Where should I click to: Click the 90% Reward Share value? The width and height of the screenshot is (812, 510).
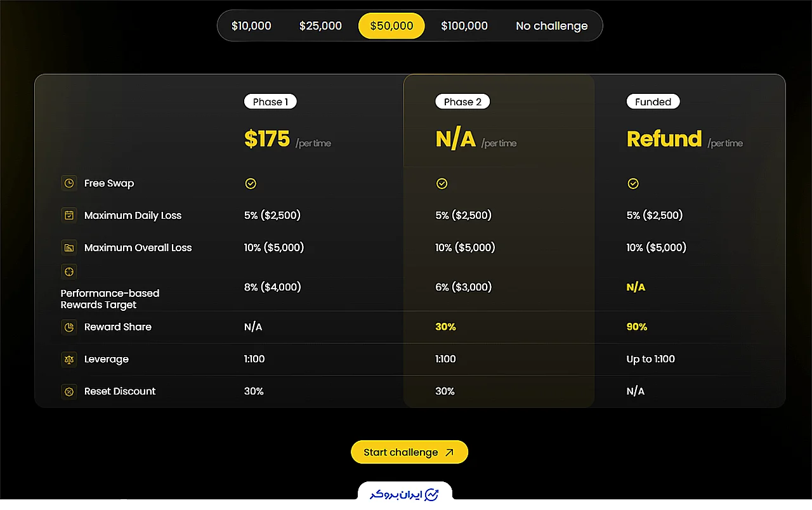(x=637, y=327)
